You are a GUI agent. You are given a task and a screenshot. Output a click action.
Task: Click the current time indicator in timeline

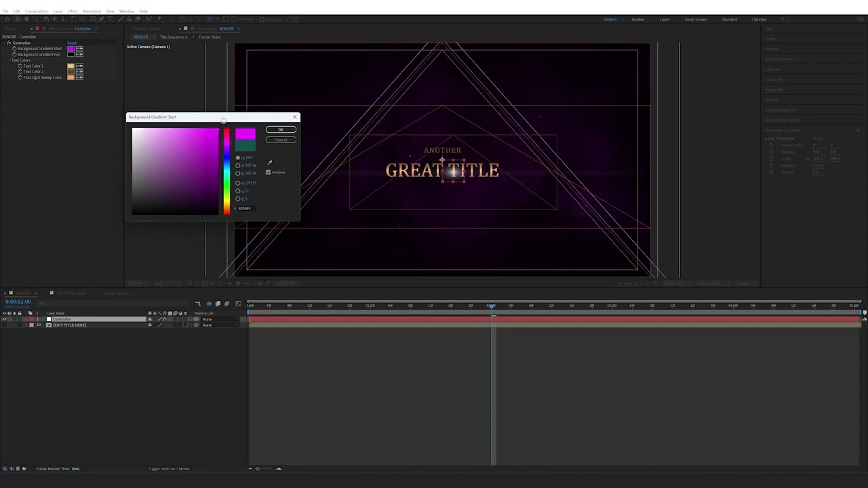(492, 306)
